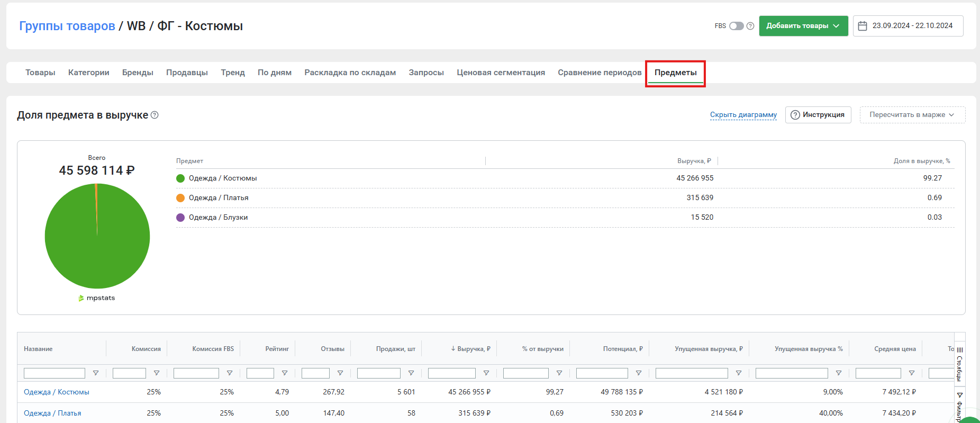Select the Предметы tab

point(675,73)
